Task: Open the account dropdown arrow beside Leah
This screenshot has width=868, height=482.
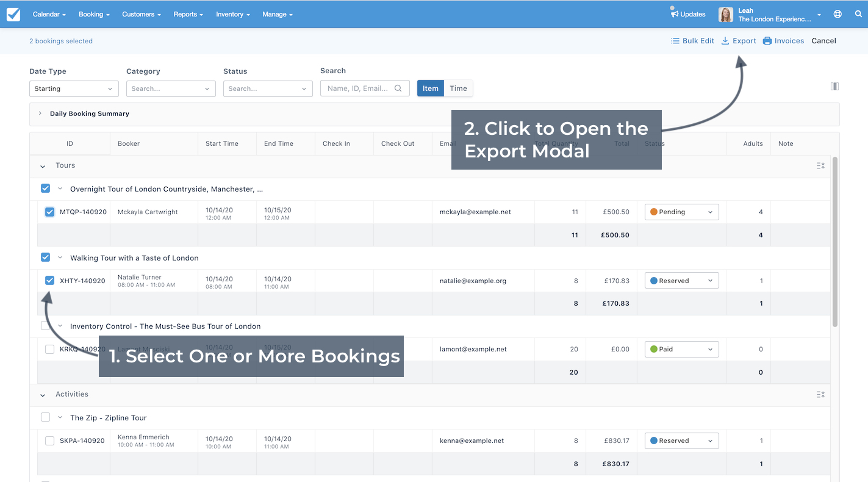Action: pos(819,15)
